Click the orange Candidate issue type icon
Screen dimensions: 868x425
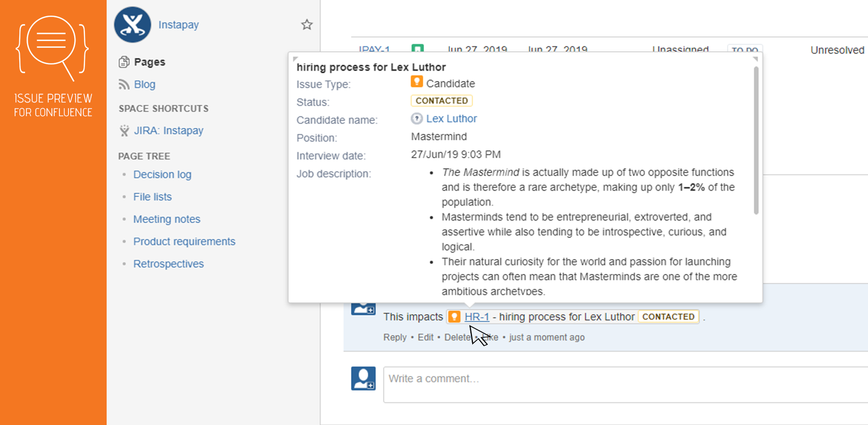[x=417, y=82]
